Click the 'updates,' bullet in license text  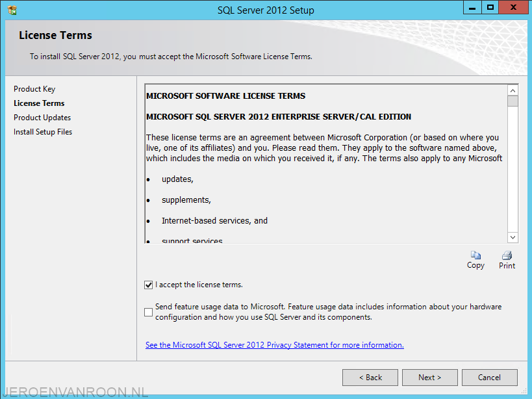coord(177,179)
